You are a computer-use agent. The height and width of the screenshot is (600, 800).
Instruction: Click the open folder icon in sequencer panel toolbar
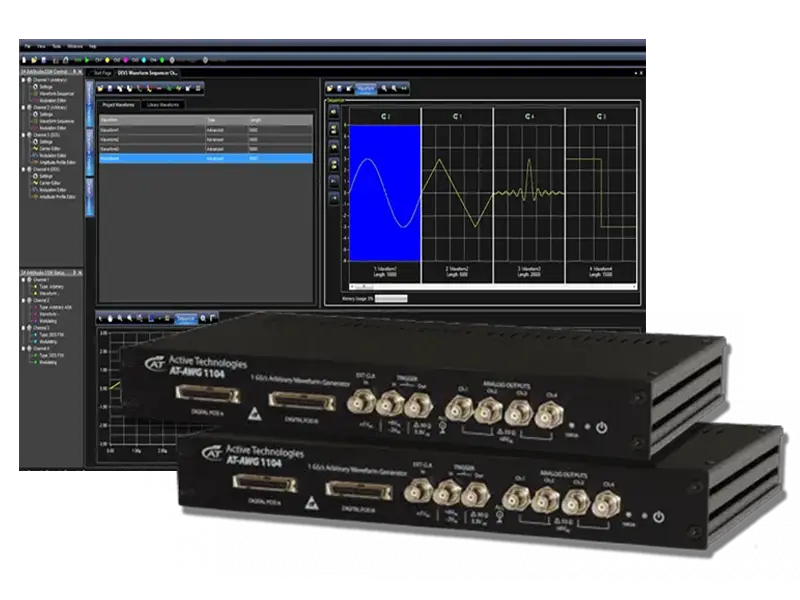331,88
